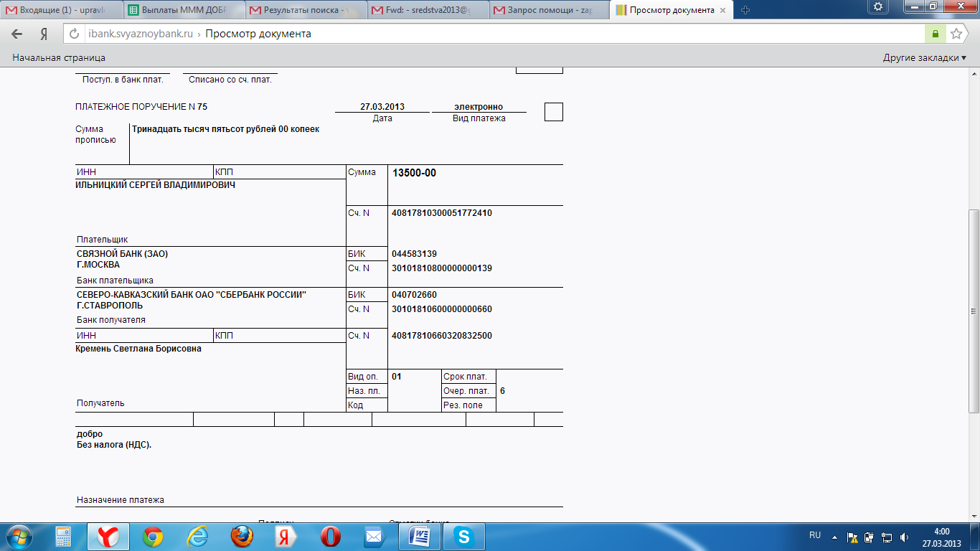Open the Yandex Я taskbar shortcut
This screenshot has height=551, width=980.
286,536
